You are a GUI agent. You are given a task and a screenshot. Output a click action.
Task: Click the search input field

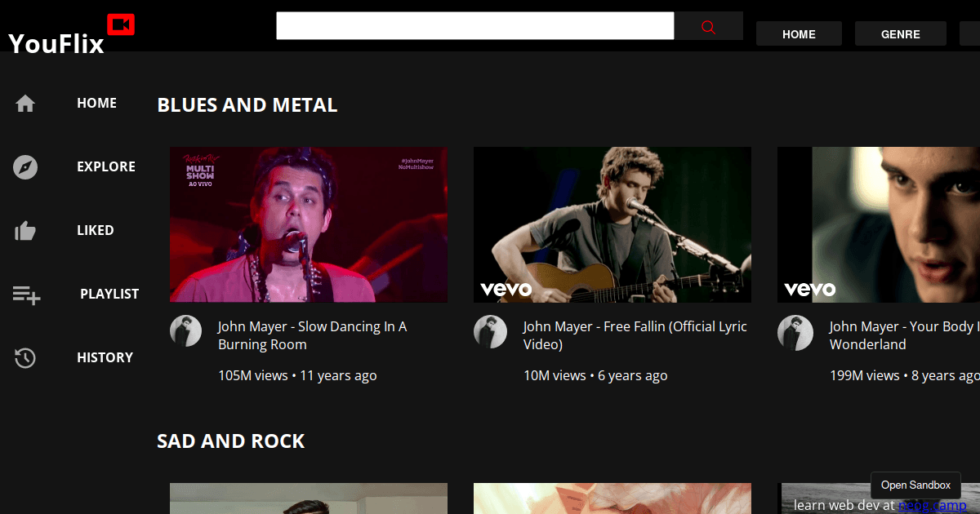[x=474, y=26]
